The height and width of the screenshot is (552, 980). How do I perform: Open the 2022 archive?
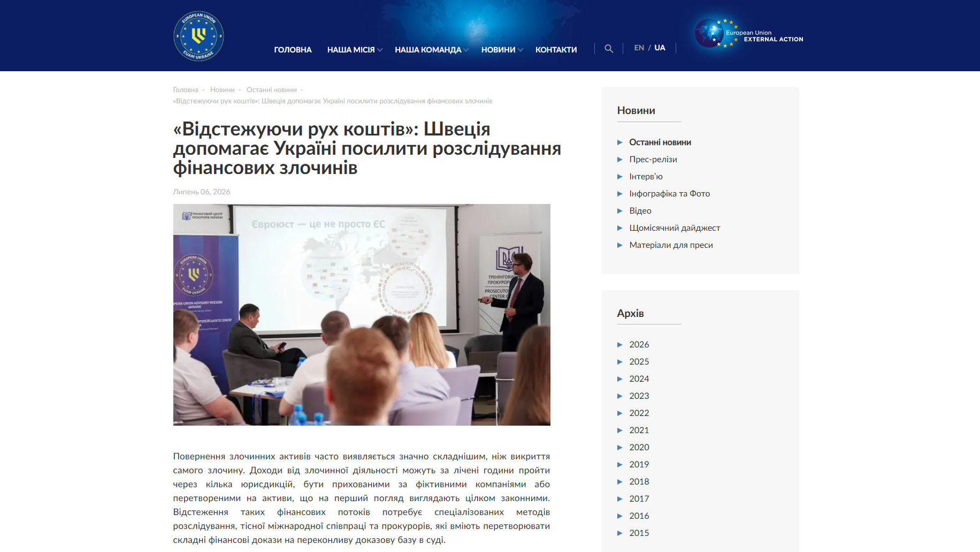pyautogui.click(x=639, y=413)
